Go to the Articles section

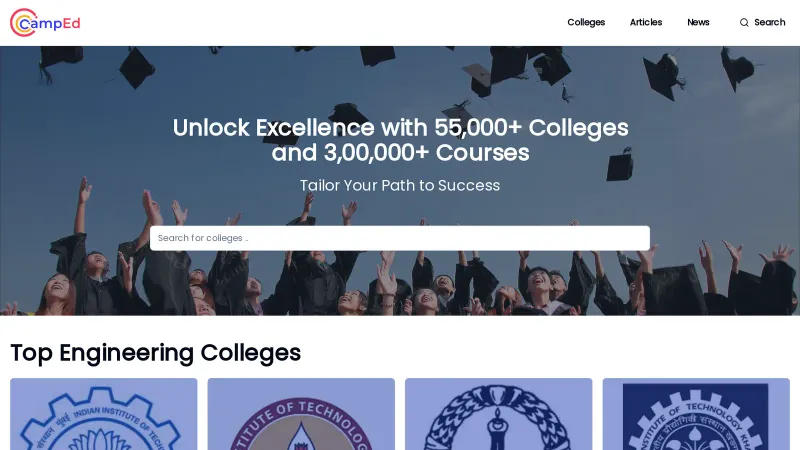tap(646, 22)
